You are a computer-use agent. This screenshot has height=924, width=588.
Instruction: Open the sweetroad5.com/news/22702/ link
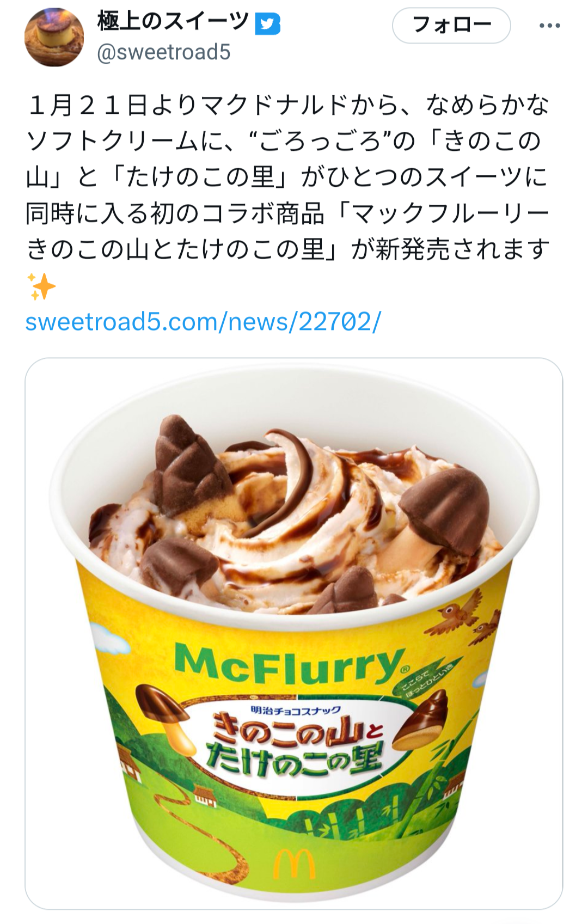click(203, 321)
